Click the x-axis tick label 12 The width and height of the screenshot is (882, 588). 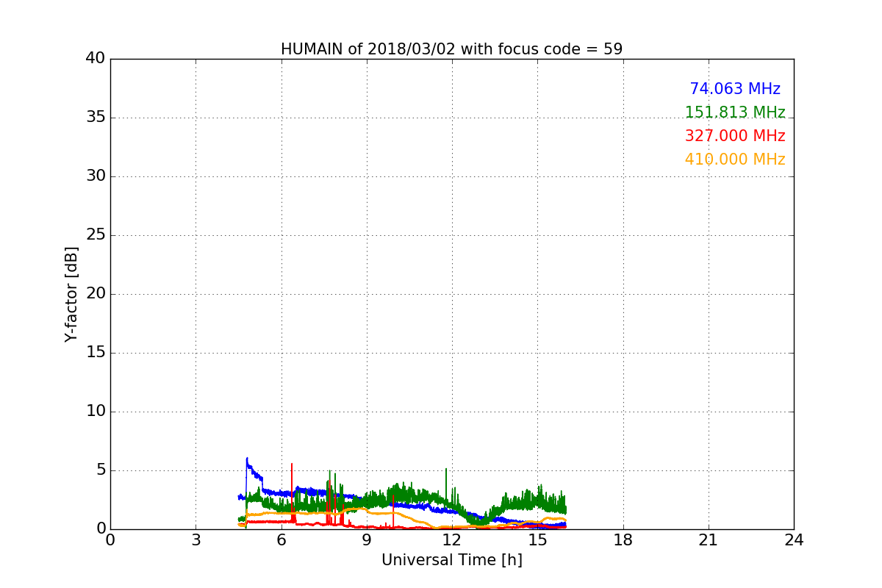tap(452, 540)
